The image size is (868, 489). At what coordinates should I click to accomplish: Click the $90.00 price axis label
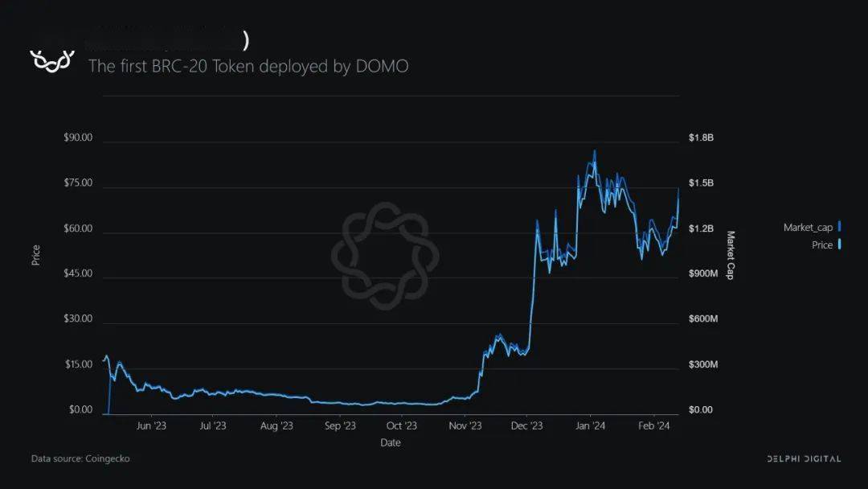click(78, 138)
